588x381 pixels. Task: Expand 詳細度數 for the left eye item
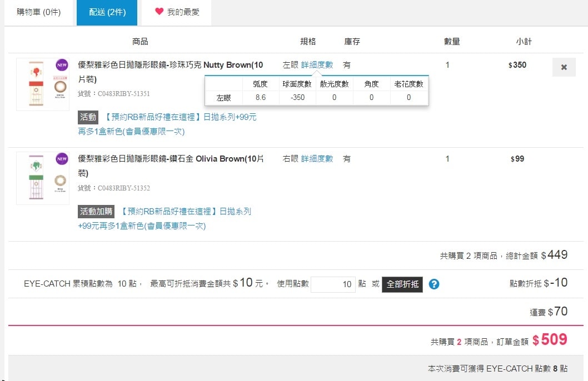click(x=317, y=65)
